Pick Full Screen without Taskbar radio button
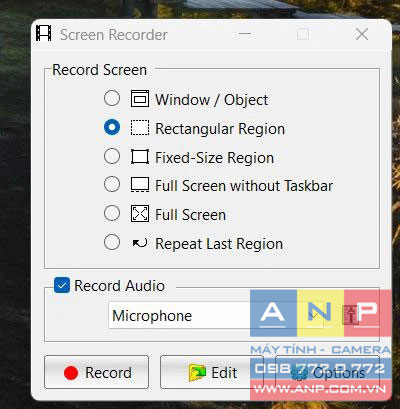 point(112,184)
